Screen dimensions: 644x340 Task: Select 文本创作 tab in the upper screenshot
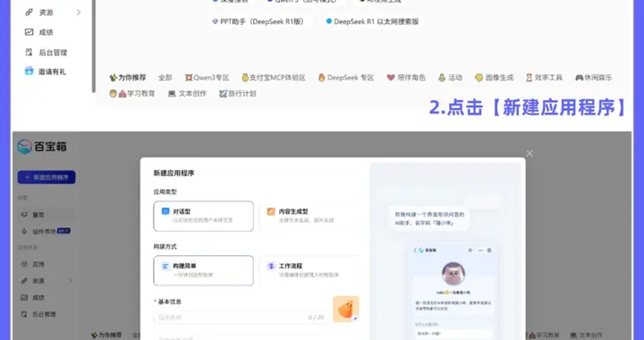click(187, 94)
